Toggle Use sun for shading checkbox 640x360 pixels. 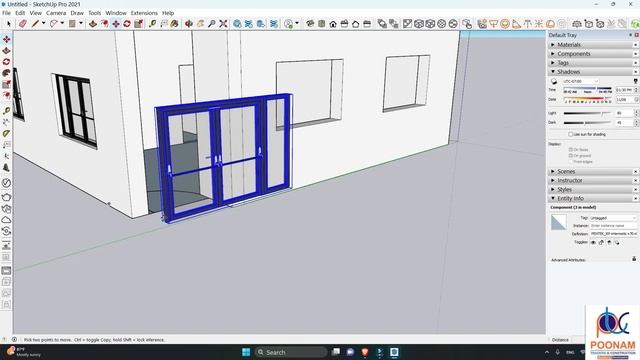571,134
